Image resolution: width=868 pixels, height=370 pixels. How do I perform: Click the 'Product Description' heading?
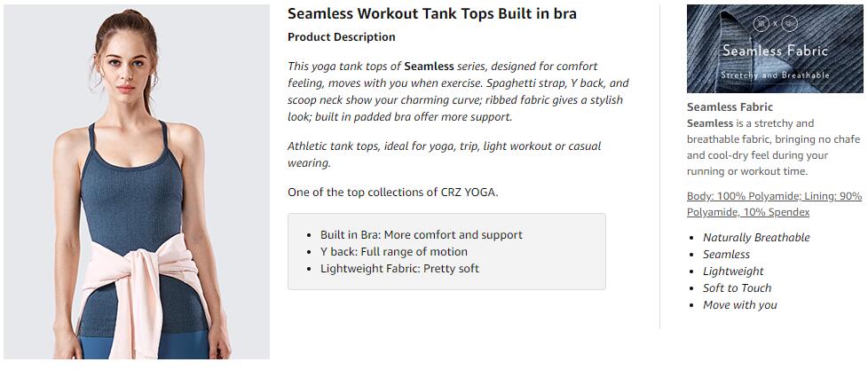[x=342, y=37]
